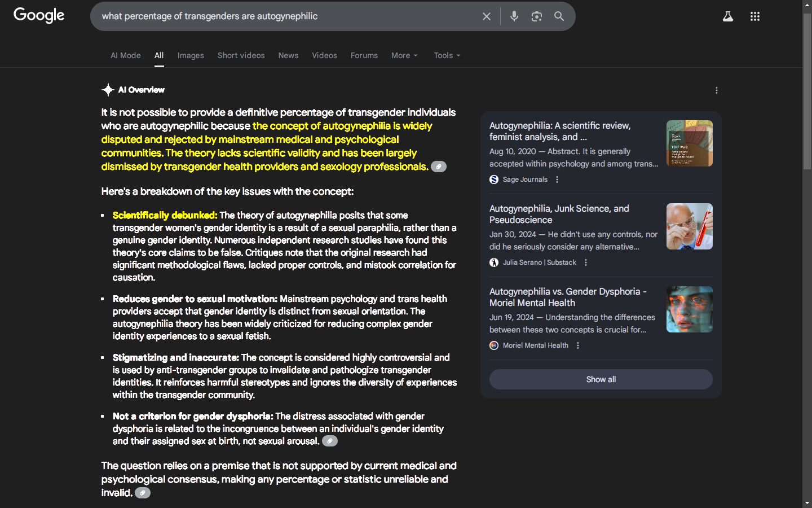Click 'Stigmatizing and inaccurate:' bullet heading
The height and width of the screenshot is (508, 812).
(x=176, y=357)
